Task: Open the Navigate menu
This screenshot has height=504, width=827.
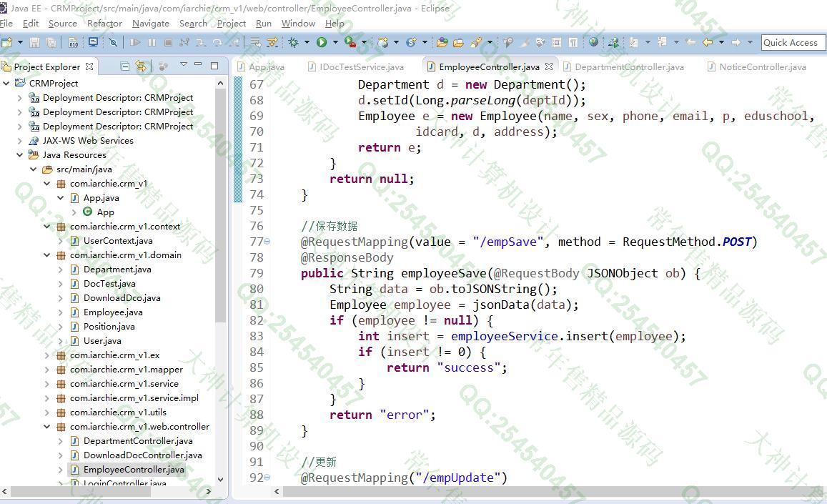Action: click(151, 23)
